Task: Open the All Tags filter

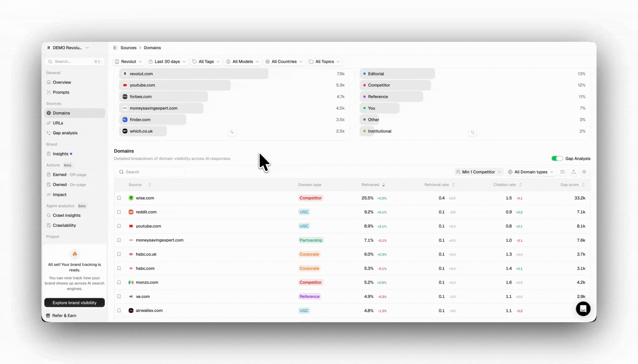Action: (206, 62)
